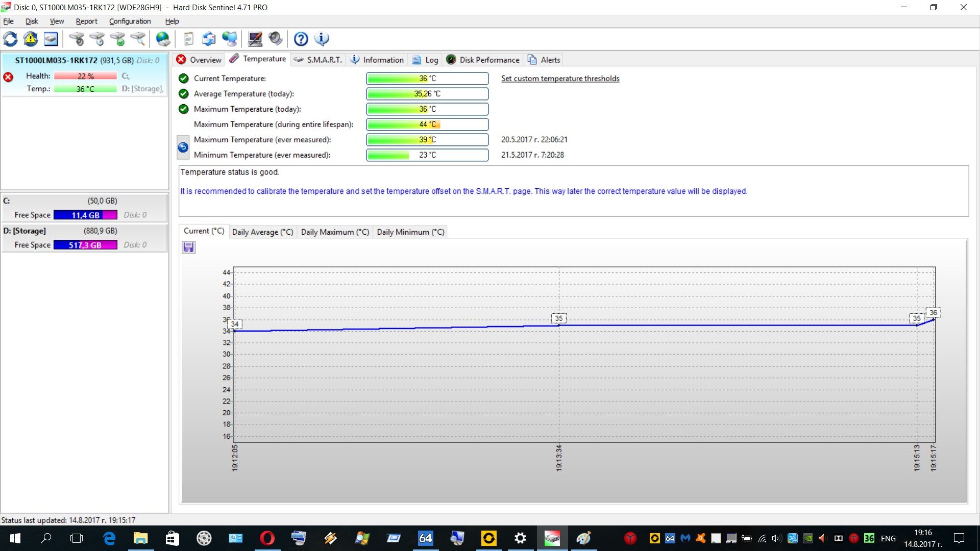Click the blue reset arrow beside Maximum Temperature

point(183,147)
